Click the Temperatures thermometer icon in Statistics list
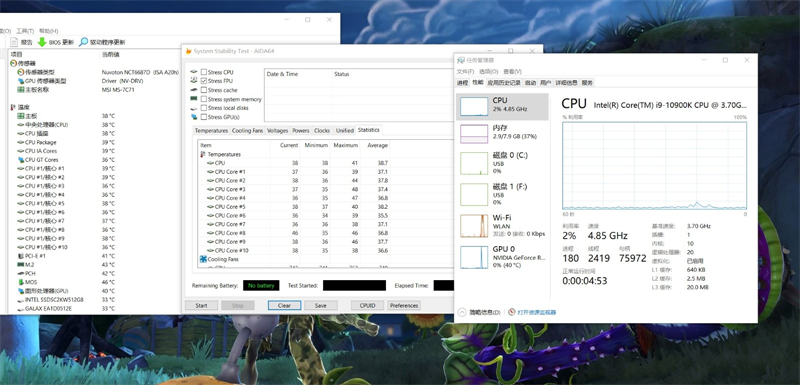The width and height of the screenshot is (800, 385). coord(203,154)
